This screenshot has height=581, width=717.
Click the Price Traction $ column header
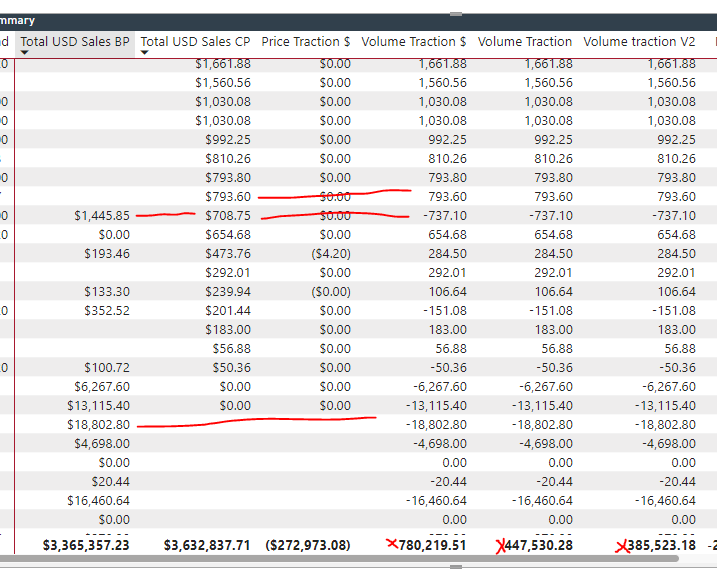tap(305, 42)
